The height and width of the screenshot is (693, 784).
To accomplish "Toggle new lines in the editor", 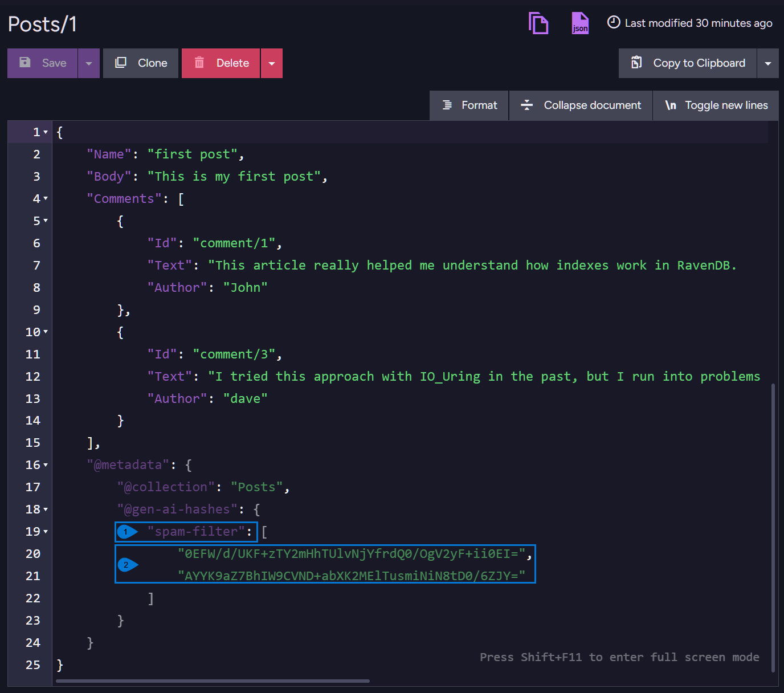I will [x=715, y=105].
